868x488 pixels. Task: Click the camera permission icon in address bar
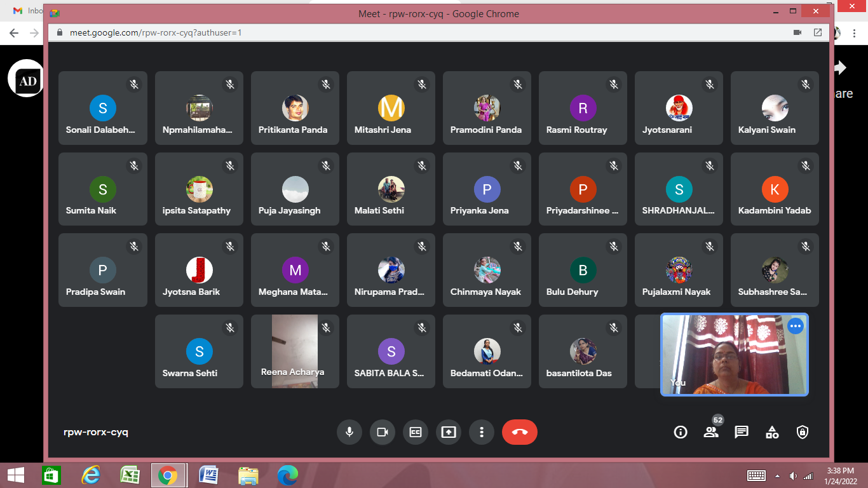[797, 32]
